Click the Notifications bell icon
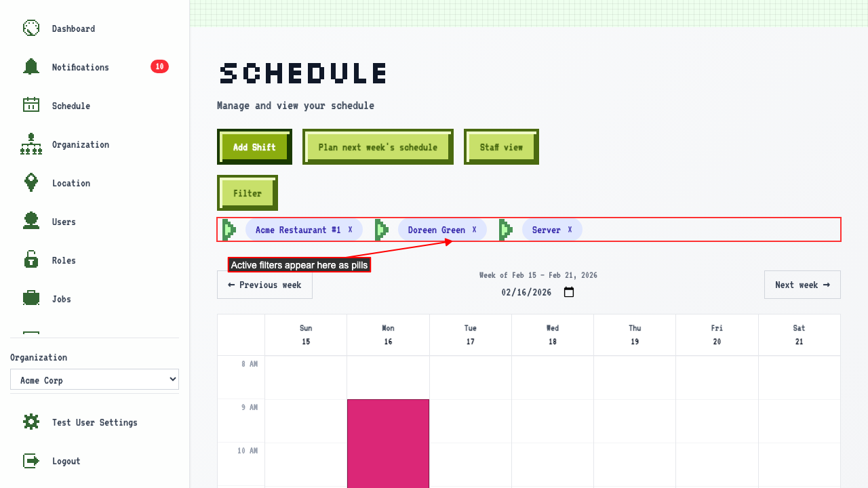The height and width of the screenshot is (488, 868). [31, 67]
